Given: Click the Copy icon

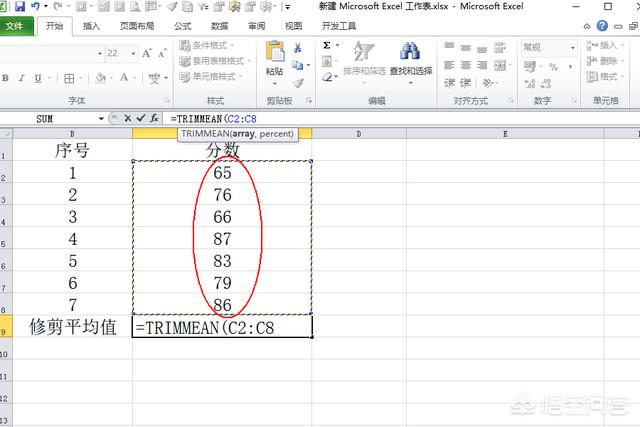Looking at the screenshot, I should 298,65.
